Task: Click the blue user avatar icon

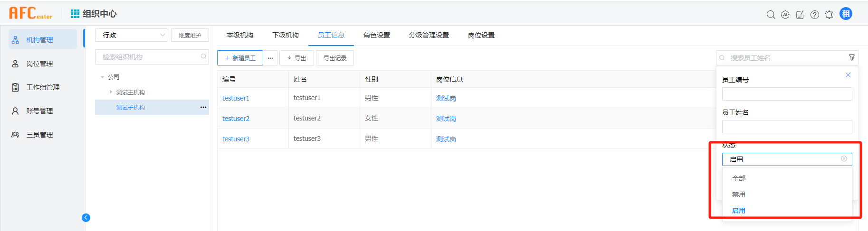Action: pyautogui.click(x=846, y=14)
